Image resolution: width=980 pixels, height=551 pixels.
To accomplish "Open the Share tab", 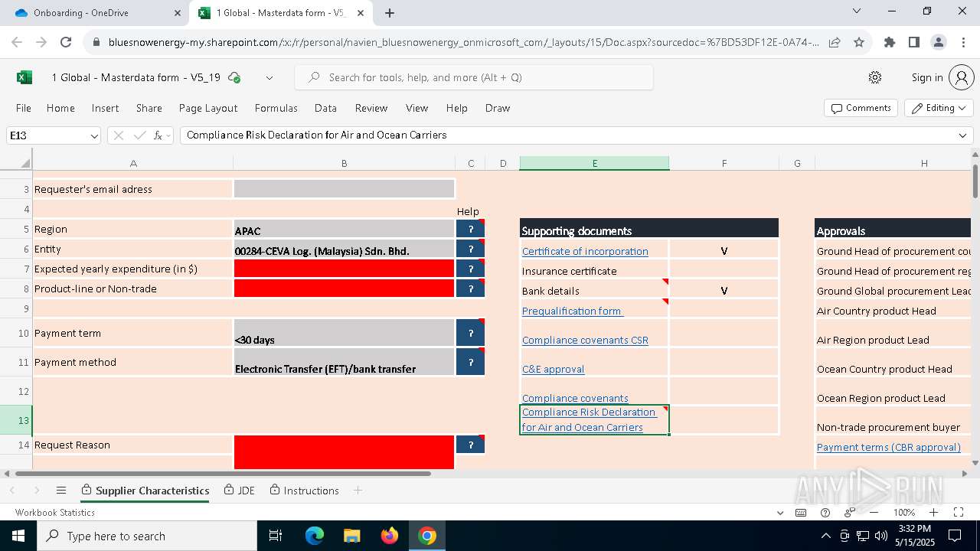I will 149,108.
